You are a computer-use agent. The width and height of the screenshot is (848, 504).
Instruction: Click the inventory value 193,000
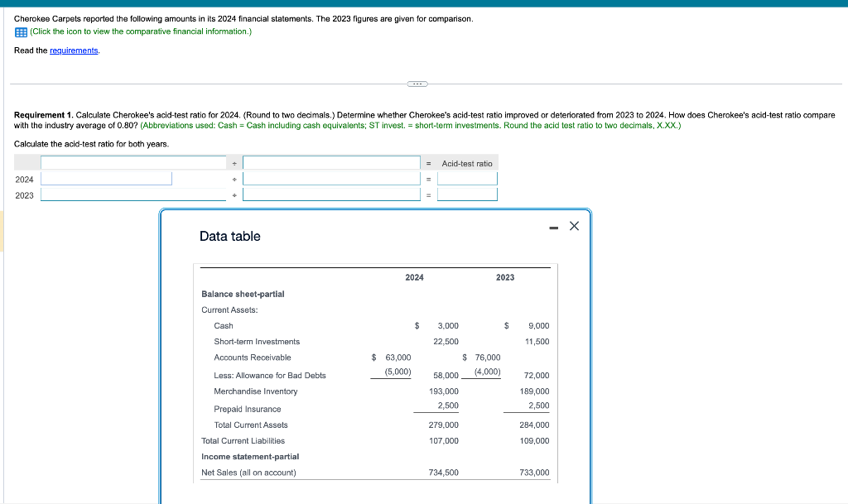pyautogui.click(x=444, y=391)
